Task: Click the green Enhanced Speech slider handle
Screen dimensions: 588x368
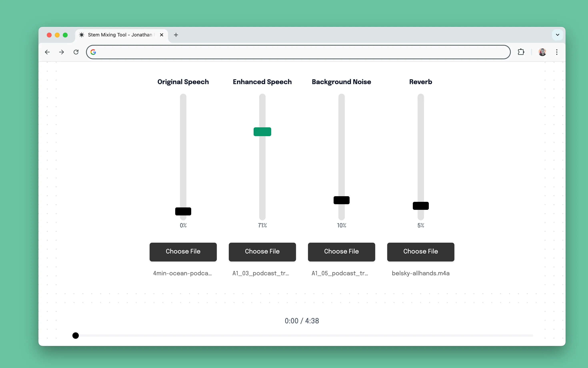Action: (x=262, y=132)
